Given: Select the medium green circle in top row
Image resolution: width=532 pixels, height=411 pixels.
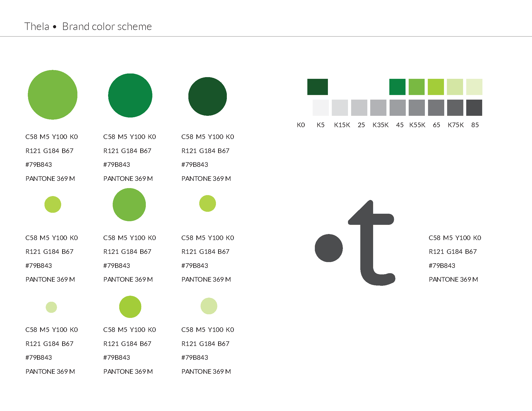Looking at the screenshot, I should click(130, 95).
